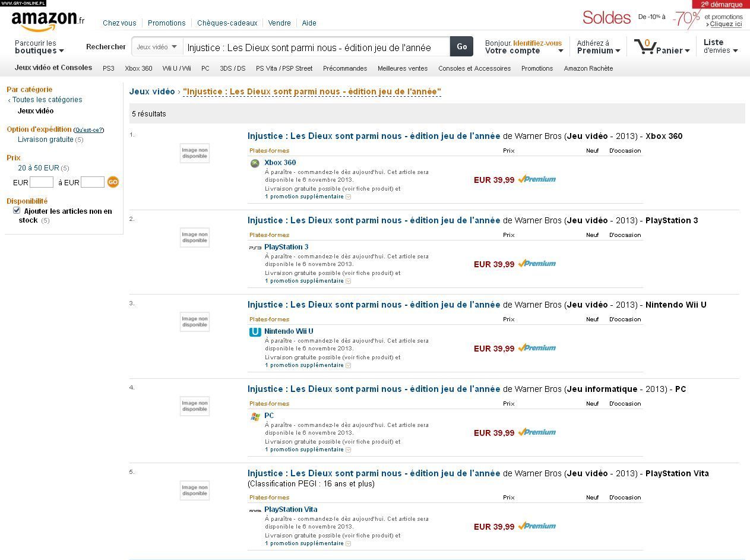
Task: Open 'Livraison gratuite' filter link
Action: (45, 140)
